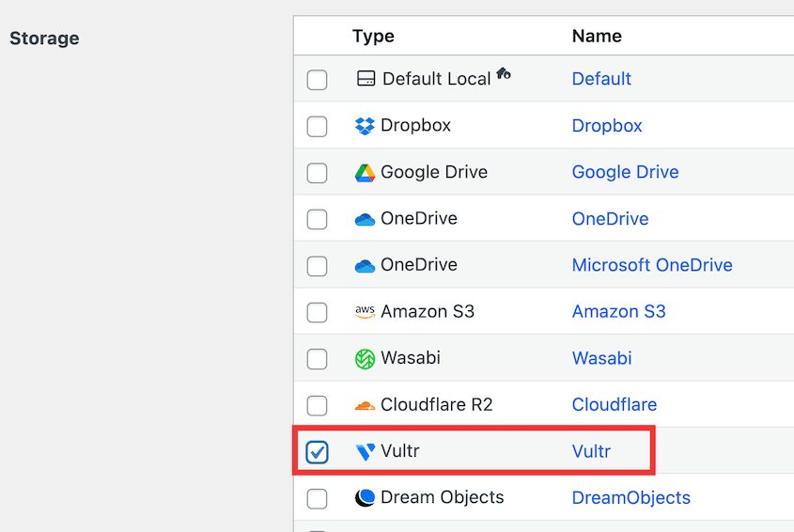Click the OneDrive cloud icon beside the OneDrive link
Image resolution: width=794 pixels, height=532 pixels.
[365, 219]
